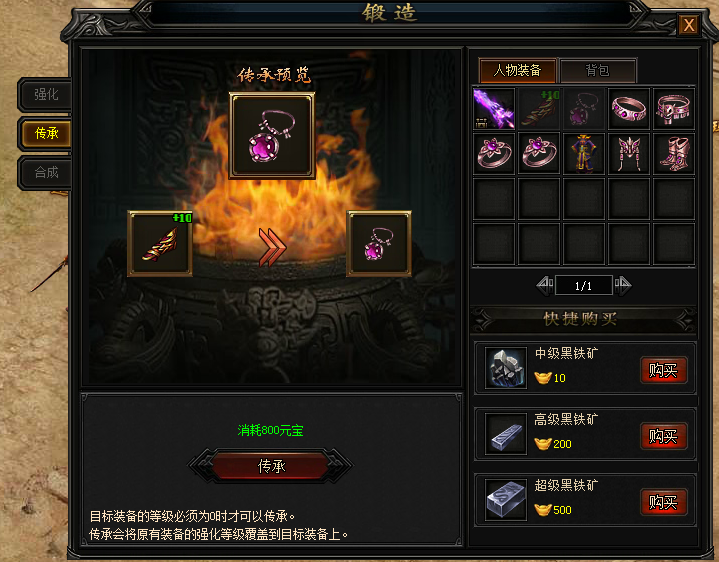This screenshot has height=562, width=719.
Task: Choose the pink belt equipment icon
Action: (673, 109)
